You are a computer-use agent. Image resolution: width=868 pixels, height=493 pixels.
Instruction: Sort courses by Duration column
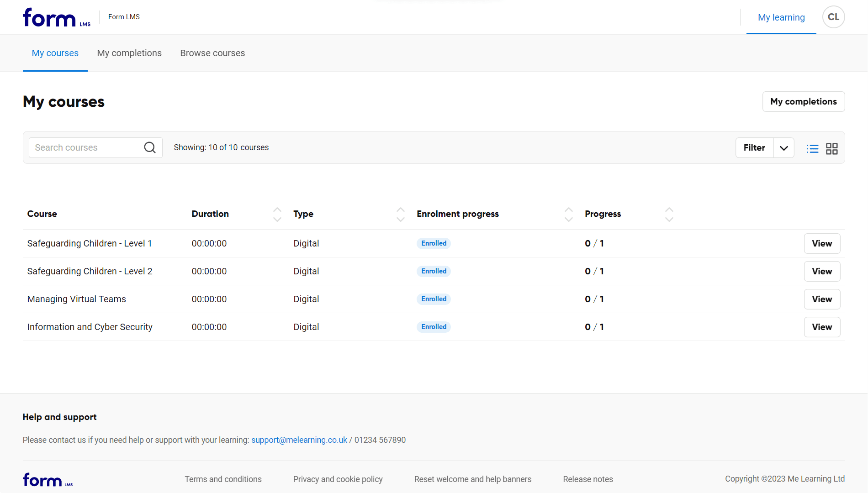[277, 214]
